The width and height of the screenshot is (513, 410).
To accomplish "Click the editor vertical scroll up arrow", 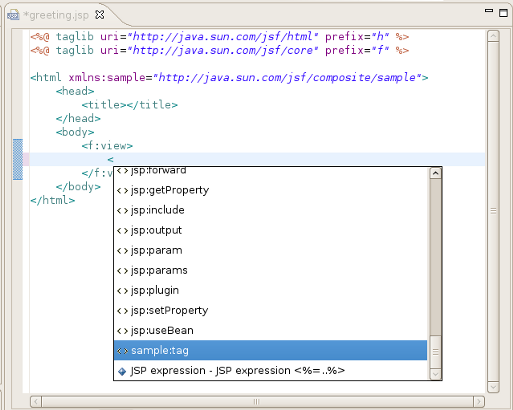I will (x=493, y=36).
